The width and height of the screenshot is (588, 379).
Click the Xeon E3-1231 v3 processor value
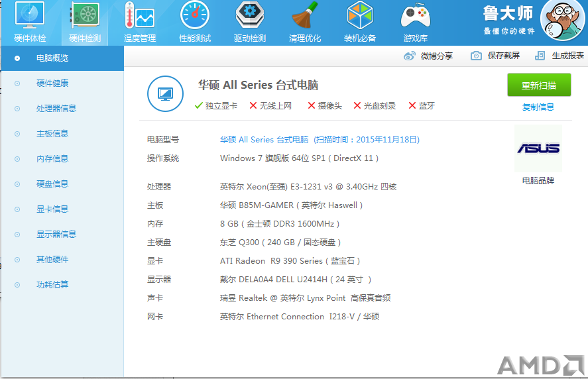pos(308,187)
